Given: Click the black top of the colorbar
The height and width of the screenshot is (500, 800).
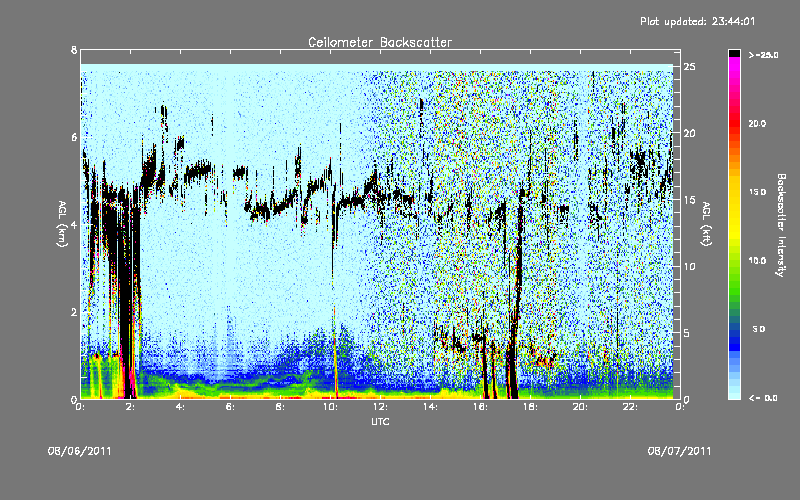Looking at the screenshot, I should pos(734,53).
